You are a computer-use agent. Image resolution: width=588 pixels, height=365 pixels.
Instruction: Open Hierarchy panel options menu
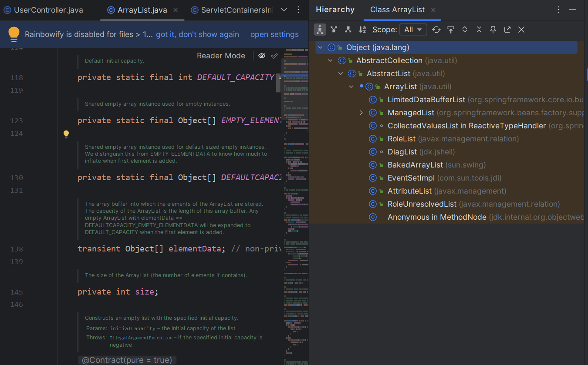click(x=559, y=10)
